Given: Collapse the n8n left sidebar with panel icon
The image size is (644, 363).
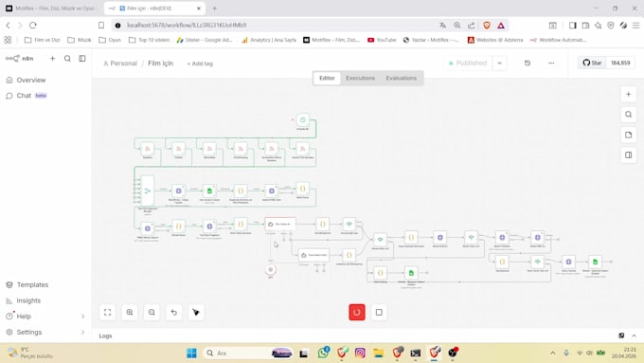Looking at the screenshot, I should [82, 59].
